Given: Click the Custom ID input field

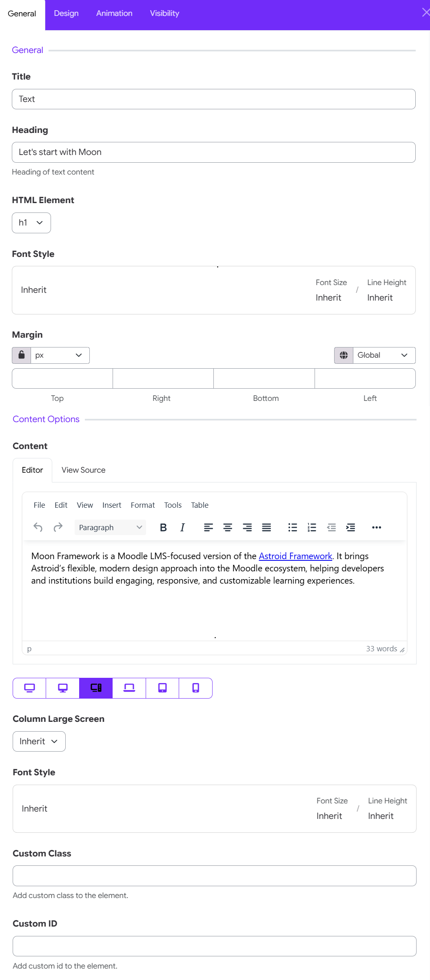Looking at the screenshot, I should click(215, 946).
